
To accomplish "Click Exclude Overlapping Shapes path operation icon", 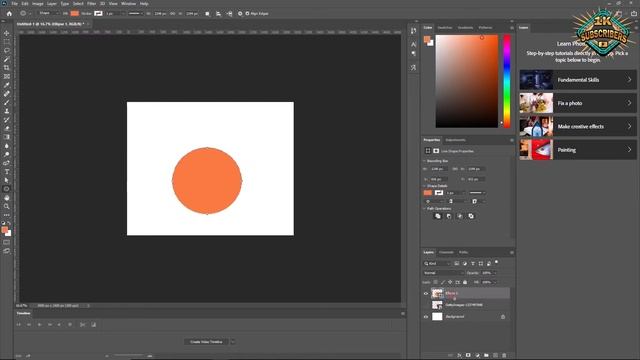I will click(471, 216).
